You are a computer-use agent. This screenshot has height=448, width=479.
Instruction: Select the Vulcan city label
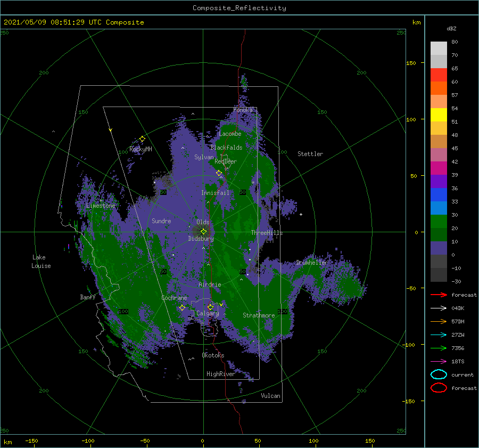270,396
